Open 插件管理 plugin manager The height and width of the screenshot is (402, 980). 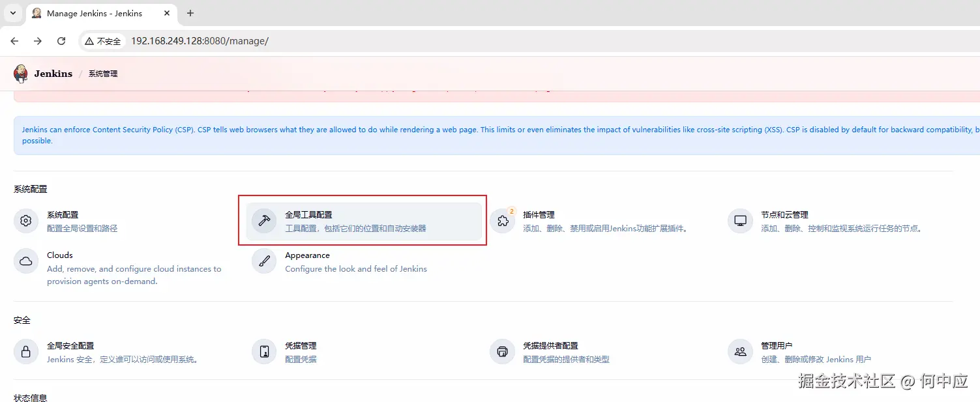[539, 215]
